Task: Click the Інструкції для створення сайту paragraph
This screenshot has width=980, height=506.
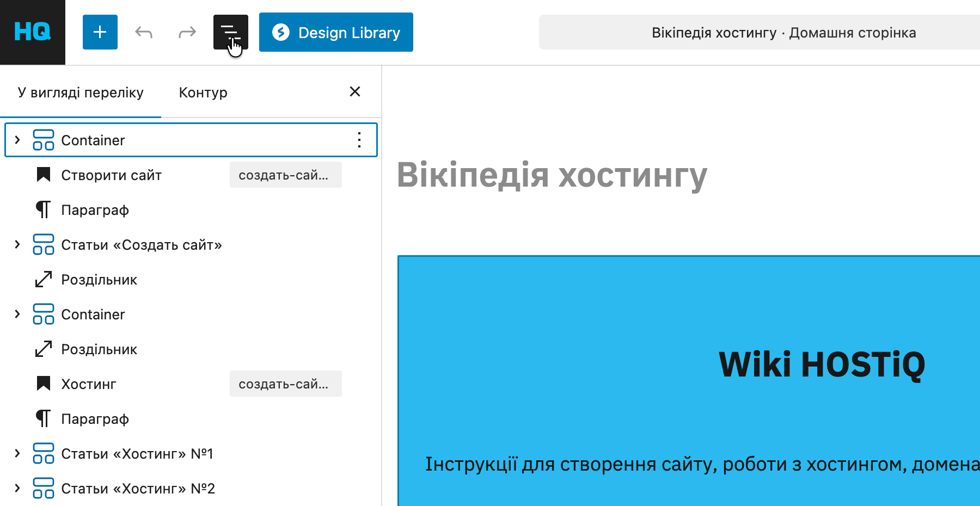Action: 702,464
